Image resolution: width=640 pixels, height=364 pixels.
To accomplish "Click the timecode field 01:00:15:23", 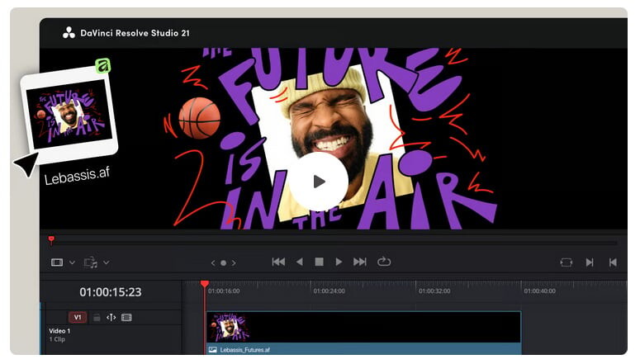I will [110, 292].
